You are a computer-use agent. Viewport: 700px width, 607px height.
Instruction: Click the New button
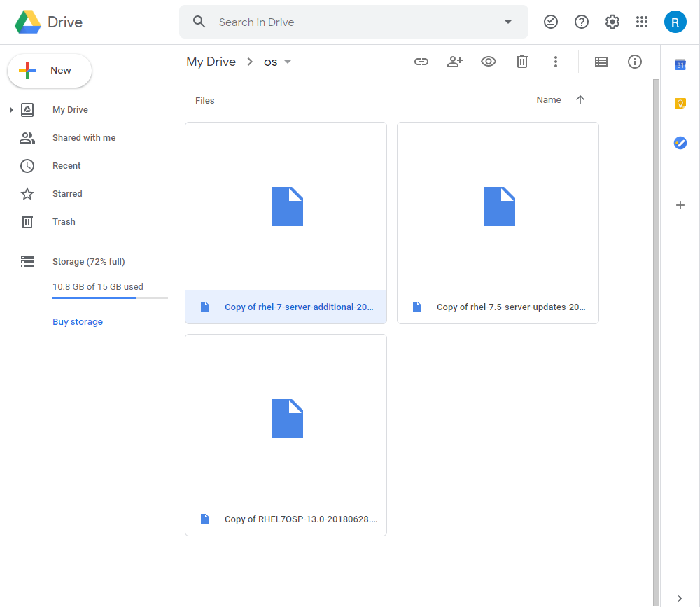coord(50,71)
